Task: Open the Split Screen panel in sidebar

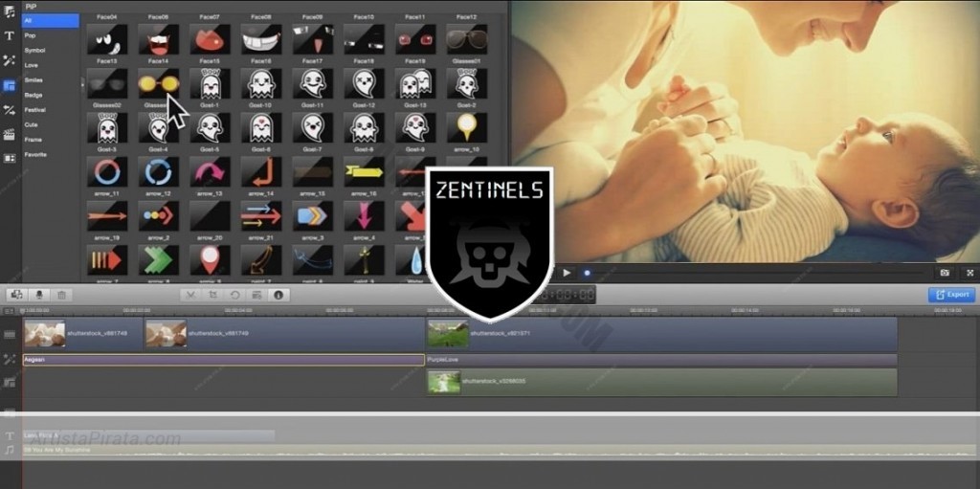Action: pos(10,158)
